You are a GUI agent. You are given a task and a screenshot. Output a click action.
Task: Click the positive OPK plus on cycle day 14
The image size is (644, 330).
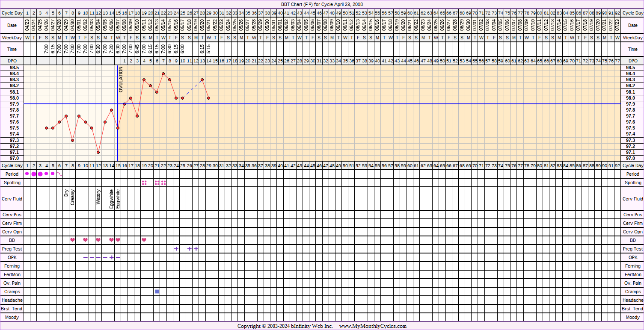pyautogui.click(x=111, y=257)
